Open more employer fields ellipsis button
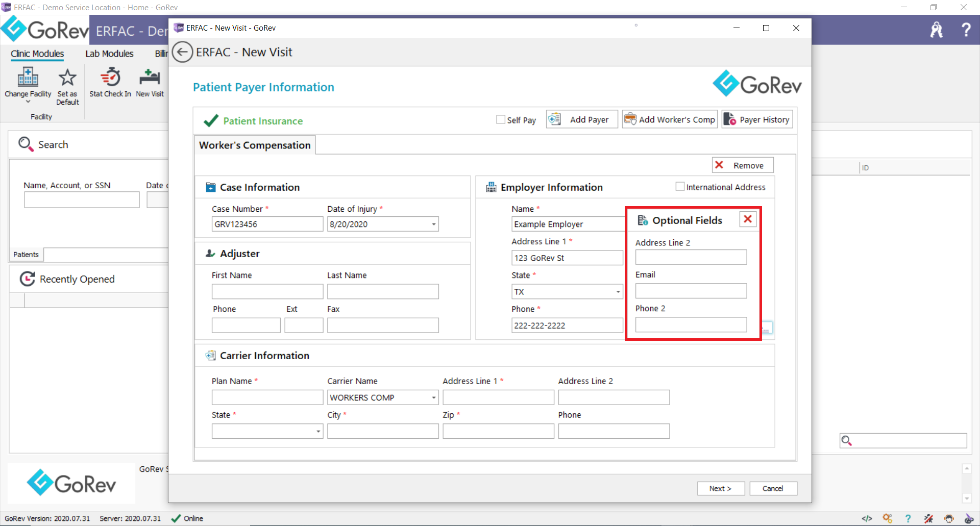This screenshot has width=980, height=526. tap(767, 328)
